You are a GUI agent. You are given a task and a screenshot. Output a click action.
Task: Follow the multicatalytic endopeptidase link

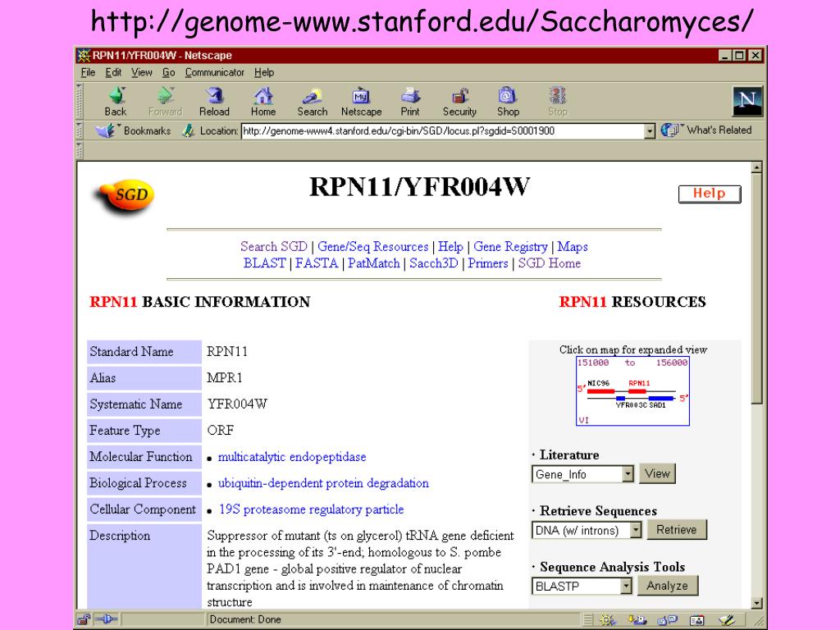pyautogui.click(x=292, y=457)
